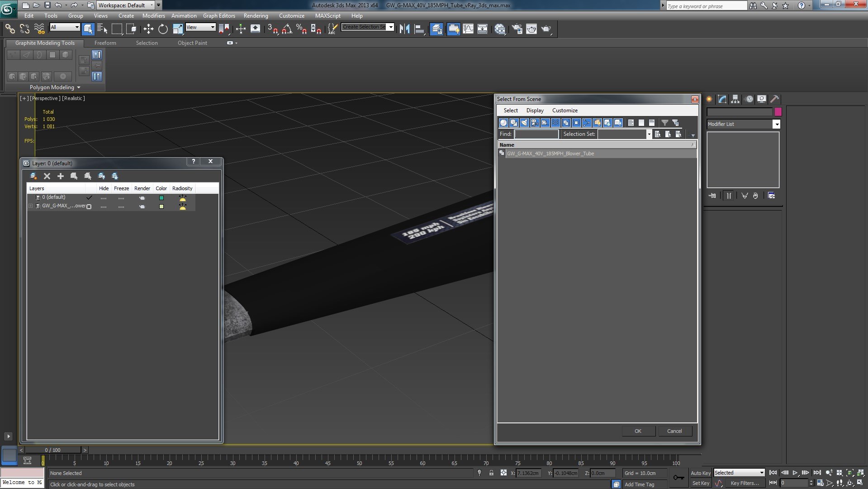Open the Modifier List dropdown

coord(776,124)
